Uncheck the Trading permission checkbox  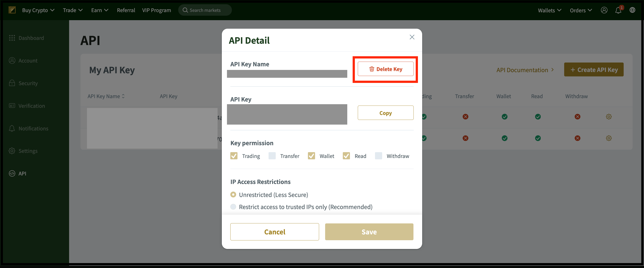coord(234,156)
